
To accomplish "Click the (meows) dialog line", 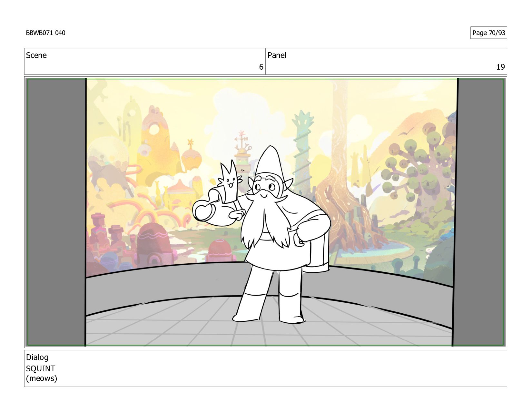I will click(42, 378).
